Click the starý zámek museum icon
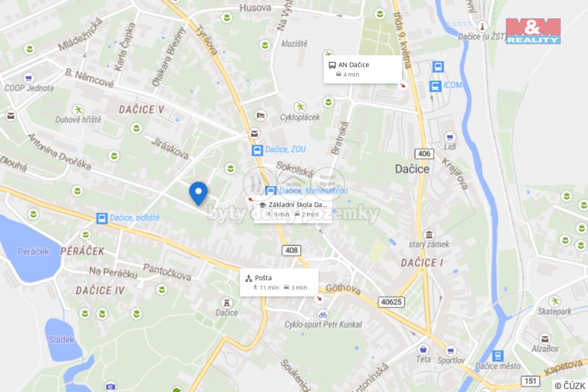 pyautogui.click(x=430, y=234)
